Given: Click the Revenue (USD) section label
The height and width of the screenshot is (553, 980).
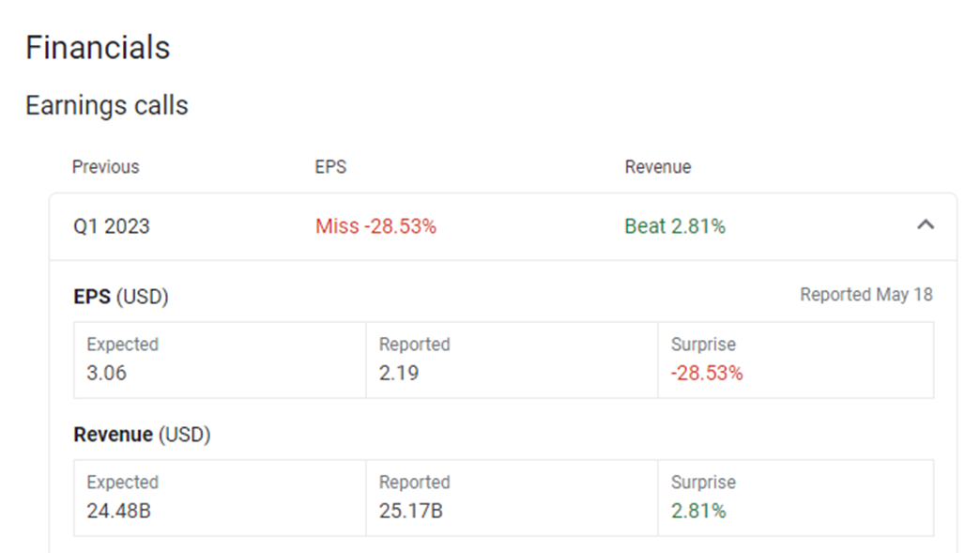Looking at the screenshot, I should coord(142,435).
